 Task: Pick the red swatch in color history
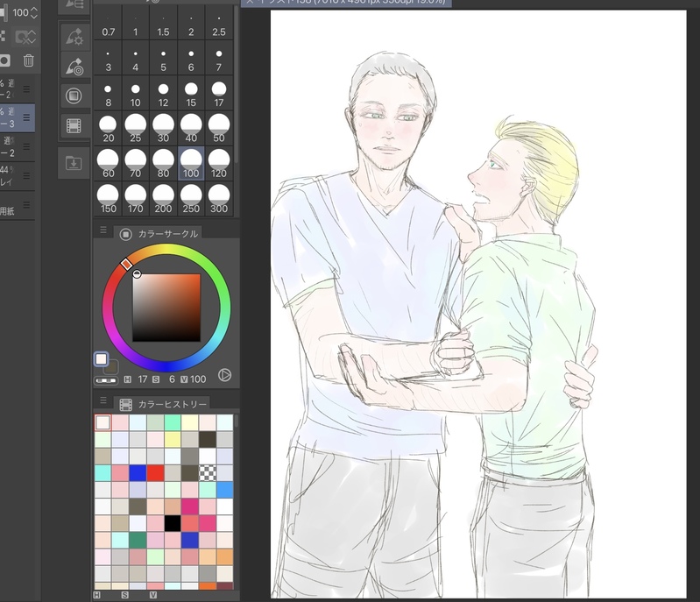155,473
